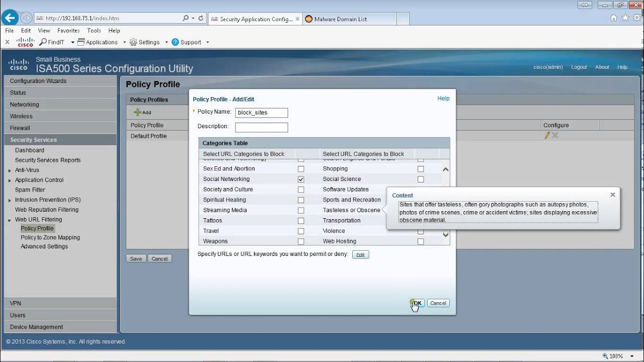Open the FindIT dropdown arrow
Viewport: 644px width, 362px height.
tap(72, 42)
